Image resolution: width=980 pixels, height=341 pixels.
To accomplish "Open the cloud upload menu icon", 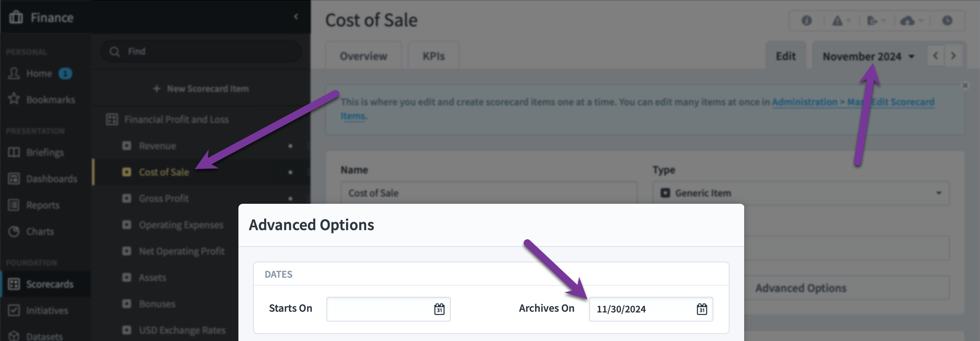I will [x=911, y=20].
